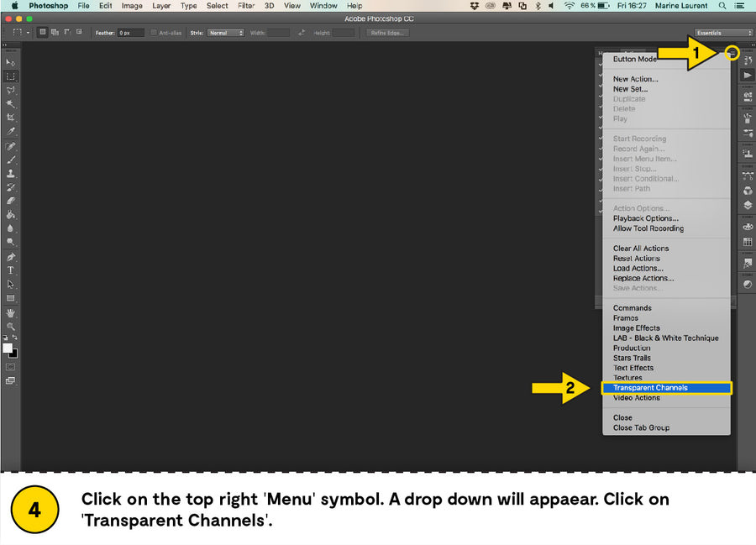The image size is (756, 545).
Task: Open the Layers panel icon in dock
Action: click(748, 205)
